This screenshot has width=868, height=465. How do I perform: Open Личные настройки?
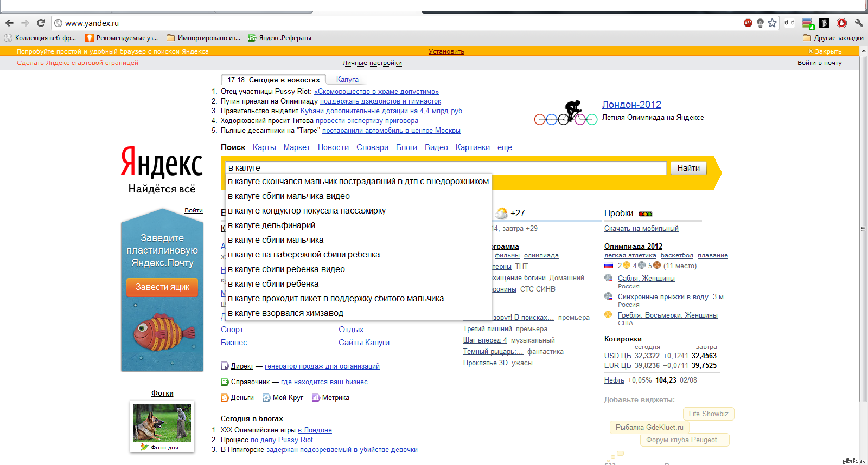tap(372, 63)
